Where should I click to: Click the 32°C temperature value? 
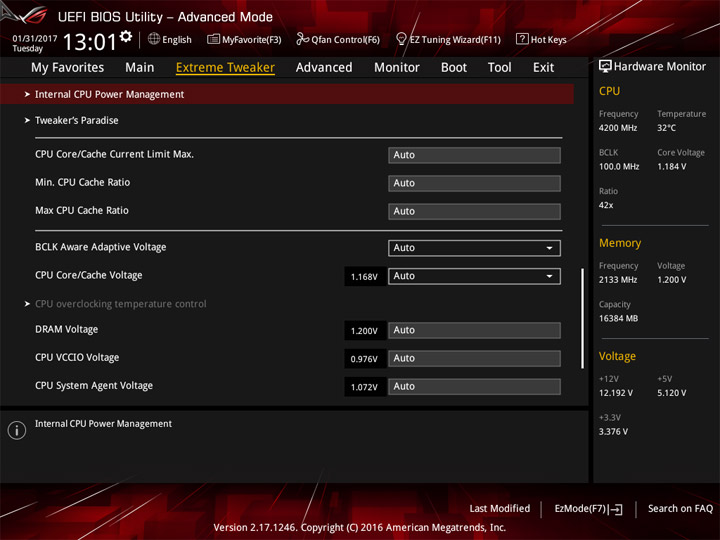[666, 128]
